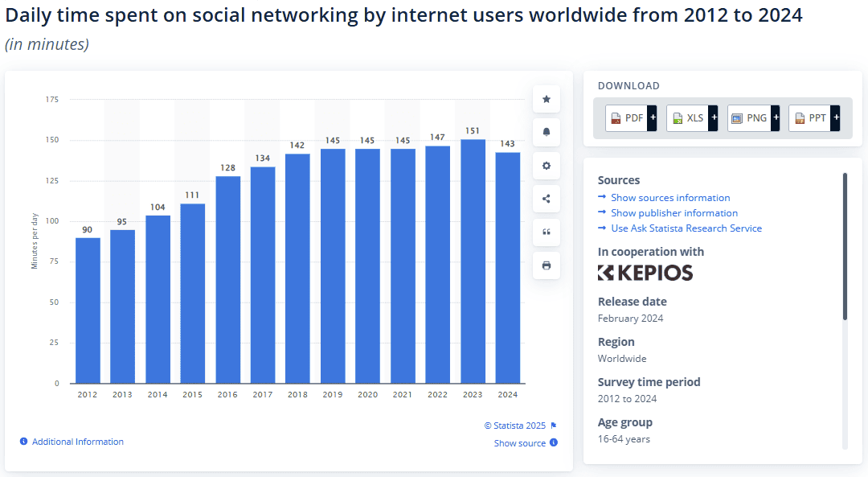The height and width of the screenshot is (477, 868).
Task: Click the KEPIOS logo
Action: coord(645,272)
